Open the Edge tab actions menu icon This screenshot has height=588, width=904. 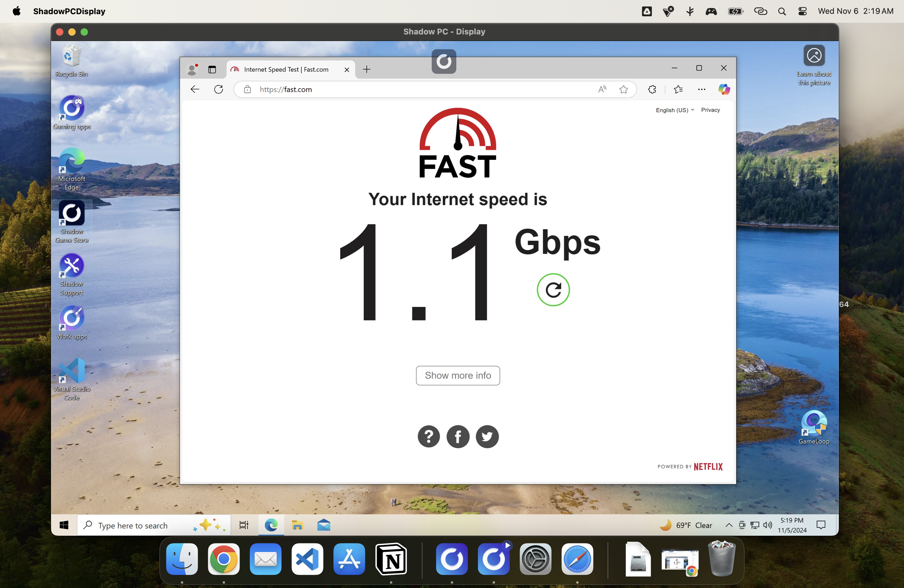coord(212,69)
